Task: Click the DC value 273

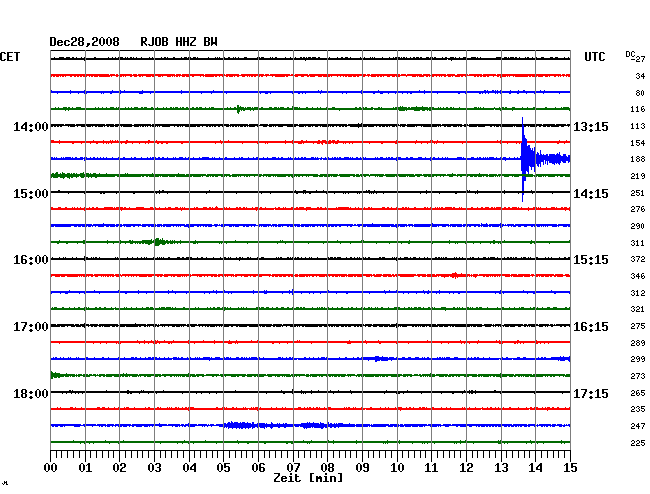Action: pos(638,376)
